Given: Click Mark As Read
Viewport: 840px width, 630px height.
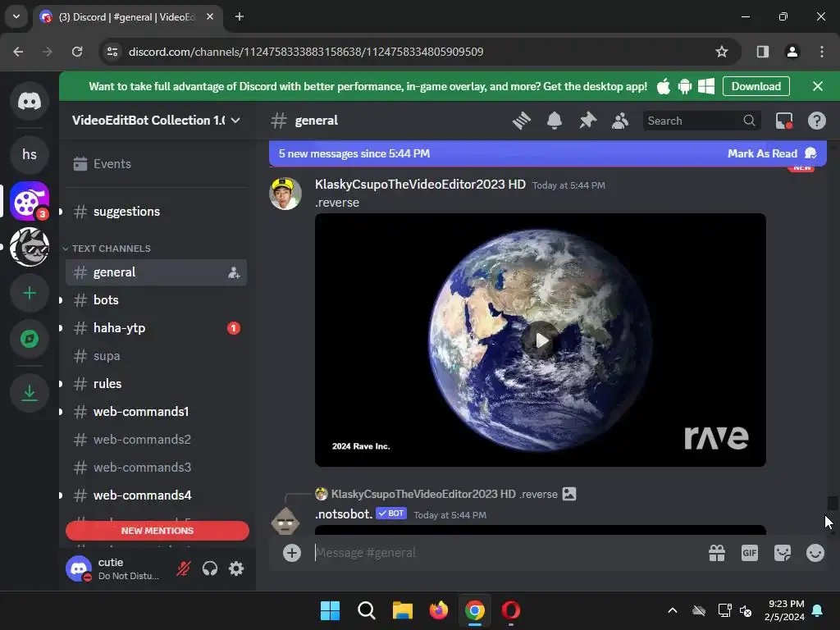Looking at the screenshot, I should (x=771, y=153).
